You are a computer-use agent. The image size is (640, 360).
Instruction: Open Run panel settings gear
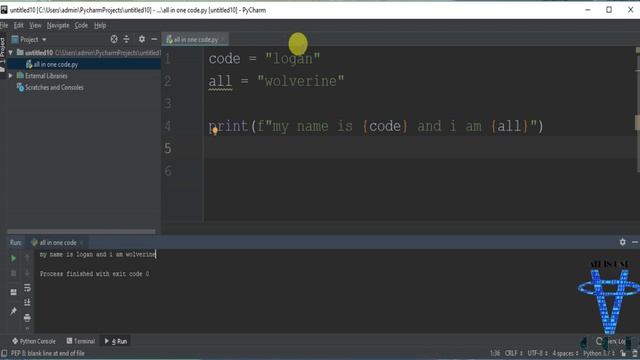click(x=622, y=242)
